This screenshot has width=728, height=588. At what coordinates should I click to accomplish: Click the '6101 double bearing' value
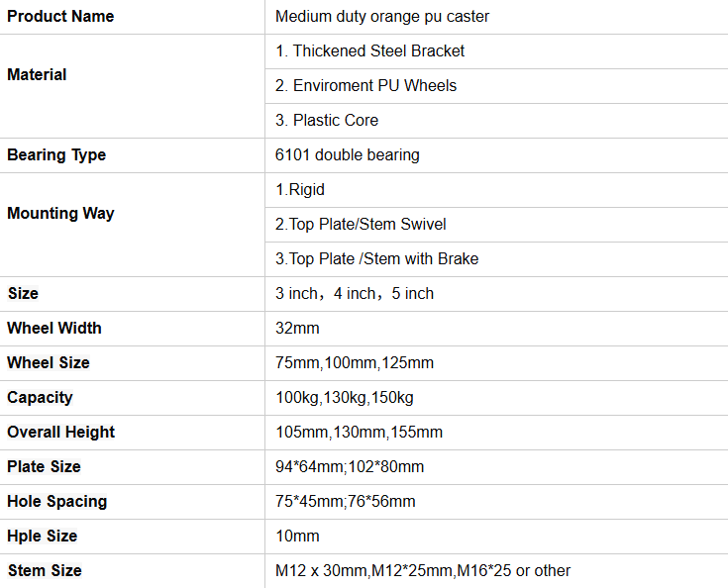[x=348, y=155]
